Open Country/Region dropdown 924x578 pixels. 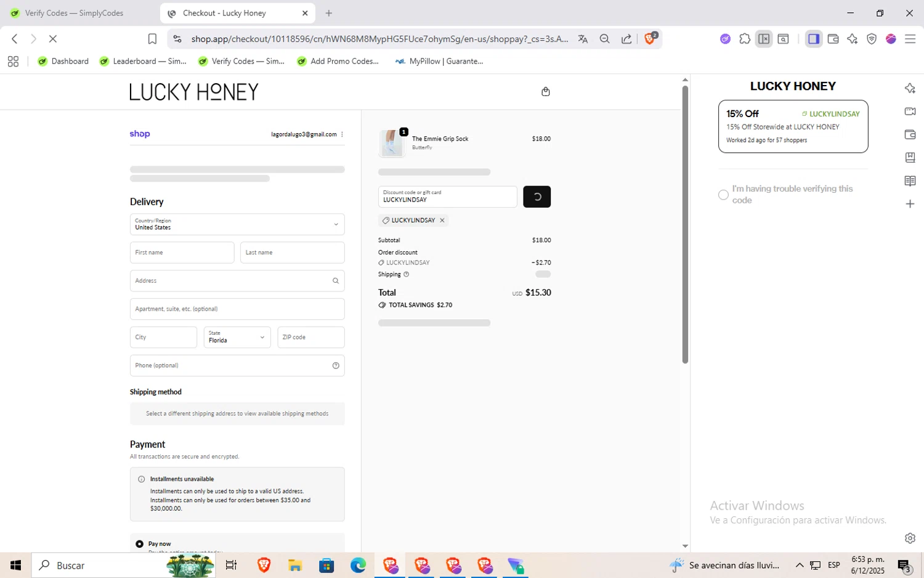237,224
